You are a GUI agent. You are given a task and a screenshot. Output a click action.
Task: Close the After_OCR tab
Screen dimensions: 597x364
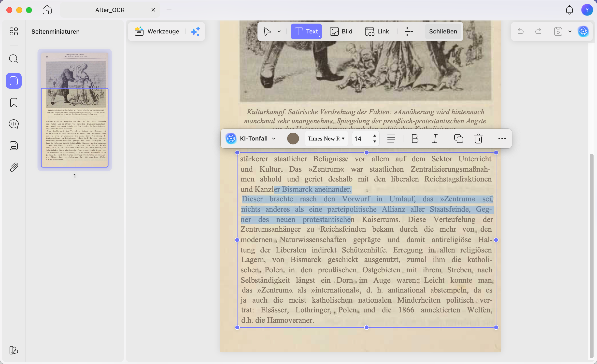tap(153, 10)
